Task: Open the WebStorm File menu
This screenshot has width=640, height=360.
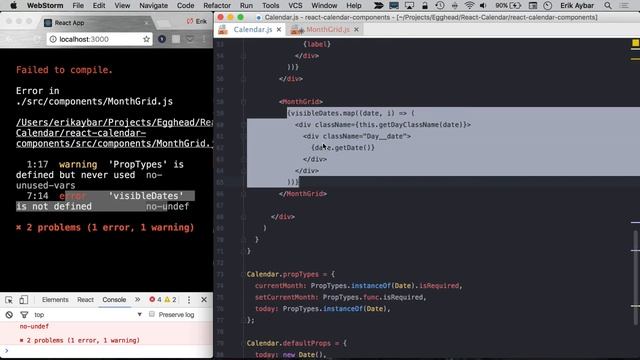Action: tap(78, 5)
